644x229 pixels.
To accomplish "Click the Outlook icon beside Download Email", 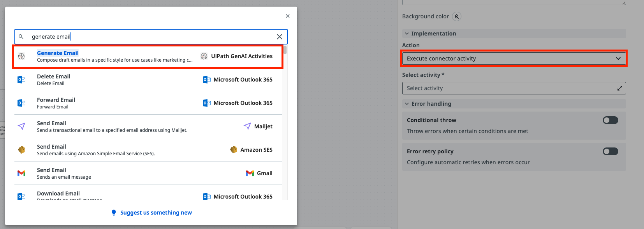I will (x=21, y=196).
